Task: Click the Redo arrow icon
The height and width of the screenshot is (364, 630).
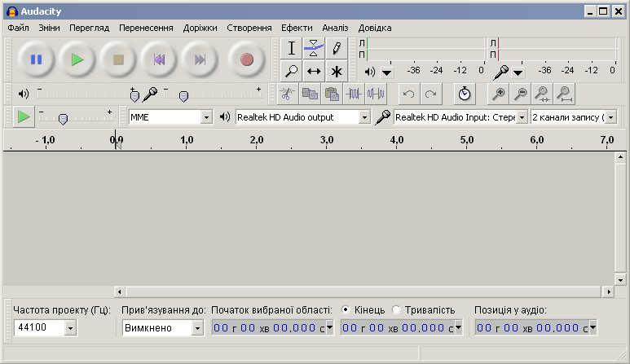Action: [x=431, y=94]
